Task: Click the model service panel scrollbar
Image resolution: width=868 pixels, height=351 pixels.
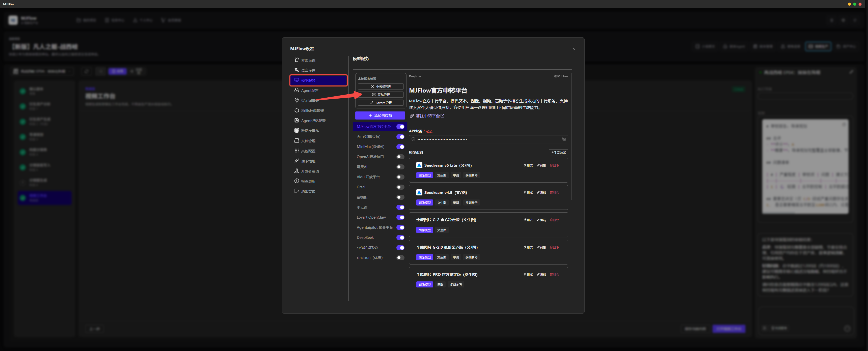Action: click(572, 136)
